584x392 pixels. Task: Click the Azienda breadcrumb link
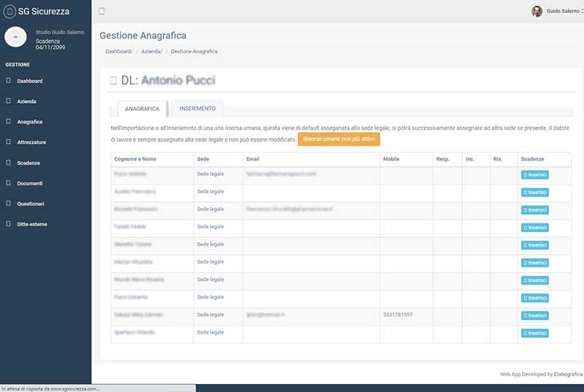[152, 51]
